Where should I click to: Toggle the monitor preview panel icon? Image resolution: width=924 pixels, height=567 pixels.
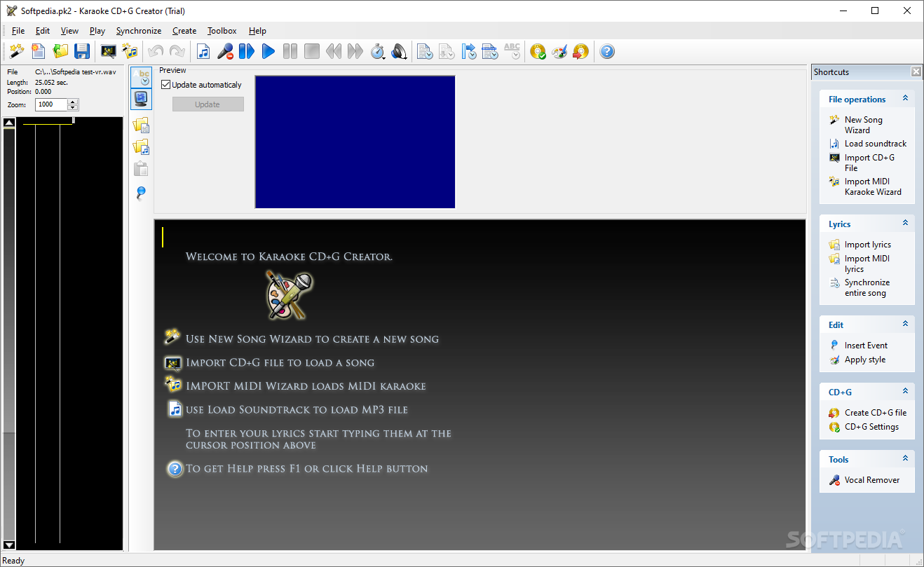coord(142,99)
